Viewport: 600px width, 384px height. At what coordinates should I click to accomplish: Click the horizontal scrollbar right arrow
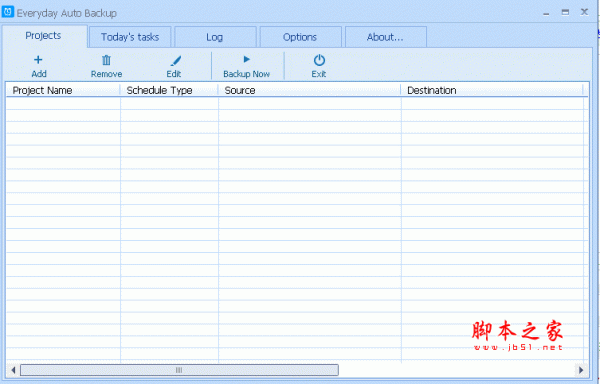[581, 370]
